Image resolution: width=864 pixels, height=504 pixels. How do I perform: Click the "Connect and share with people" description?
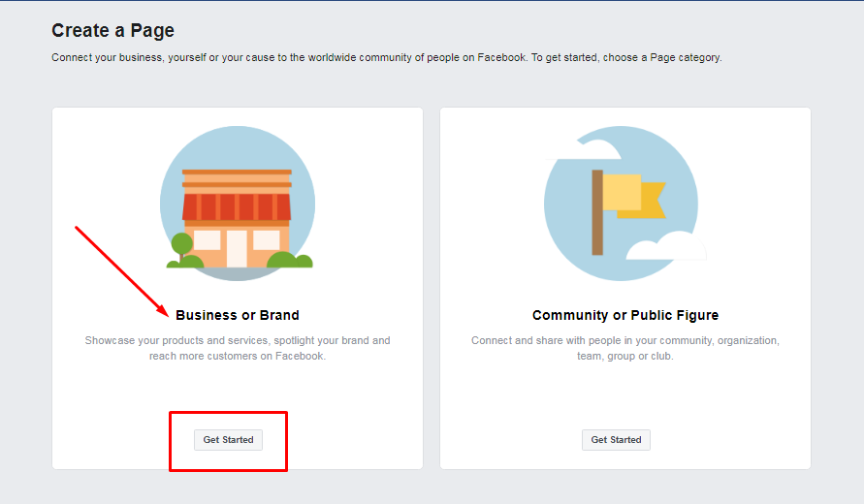tap(625, 348)
